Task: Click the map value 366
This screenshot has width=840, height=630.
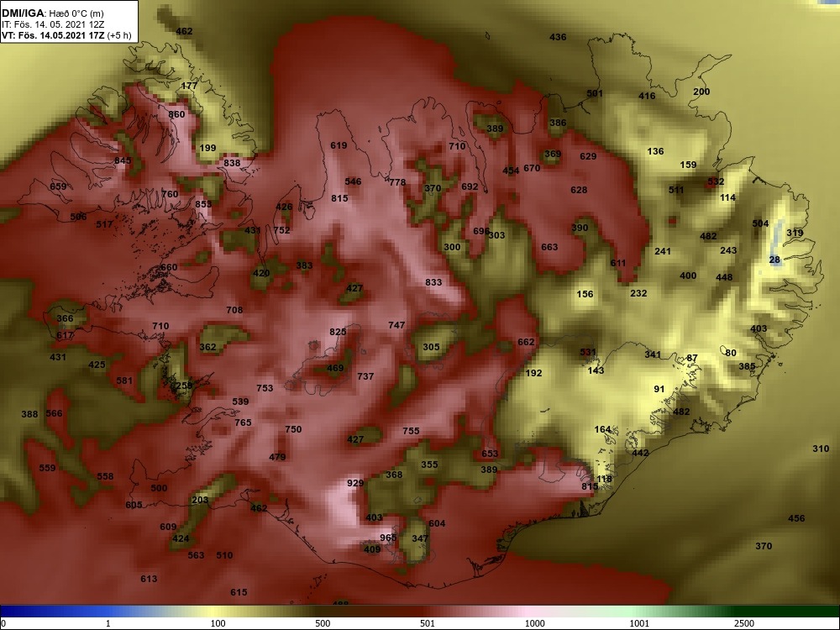Action: [x=65, y=318]
